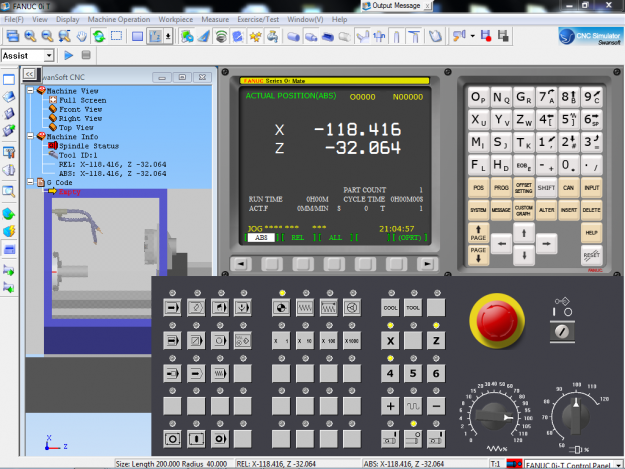
Task: Toggle the COOL coolant button
Action: coord(390,308)
